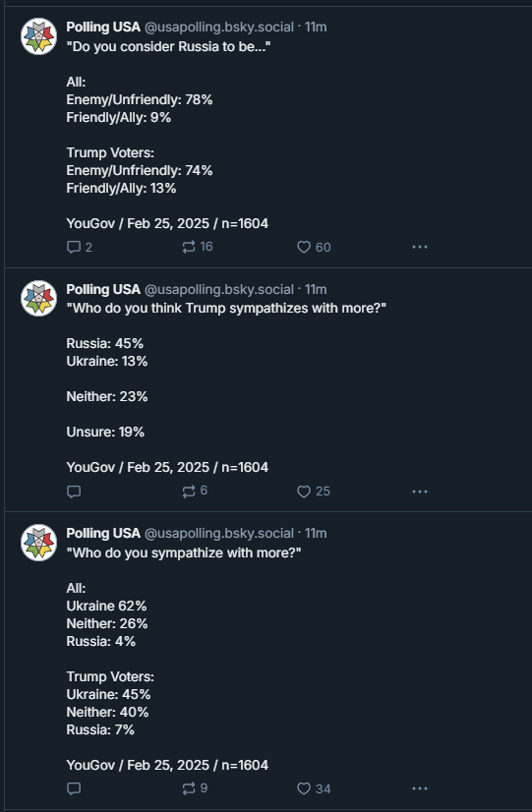The width and height of the screenshot is (532, 812).
Task: Reply to the Trump sympathizes poll post
Action: point(74,492)
